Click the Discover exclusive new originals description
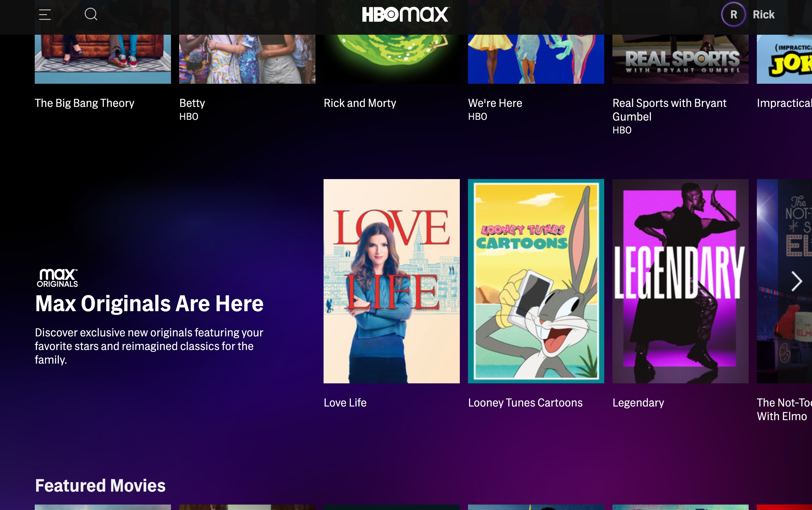 point(149,346)
